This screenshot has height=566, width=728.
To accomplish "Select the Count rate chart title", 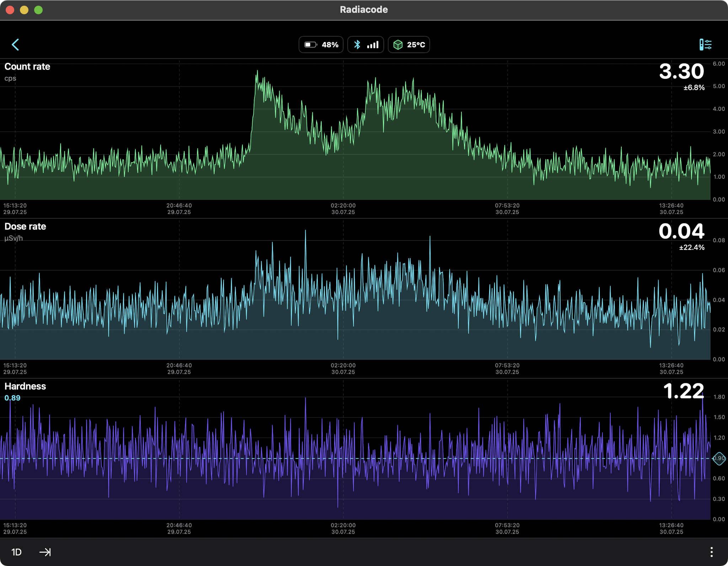I will coord(27,67).
